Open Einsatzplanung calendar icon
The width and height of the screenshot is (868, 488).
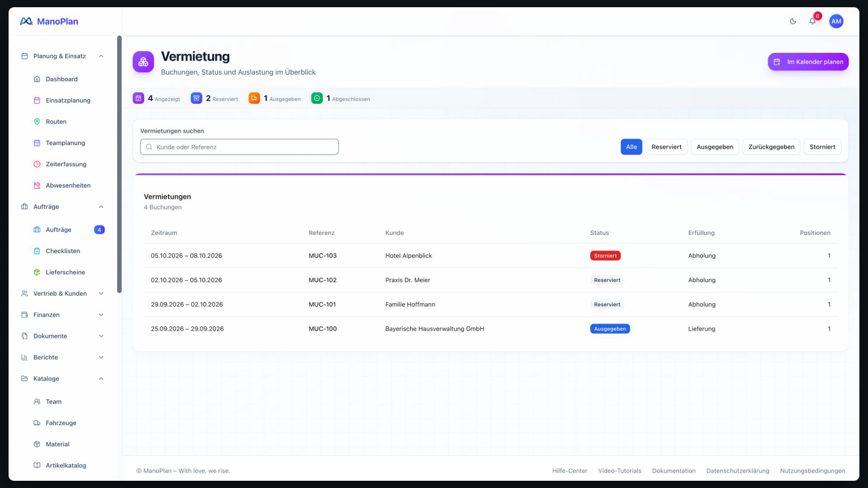click(x=37, y=100)
